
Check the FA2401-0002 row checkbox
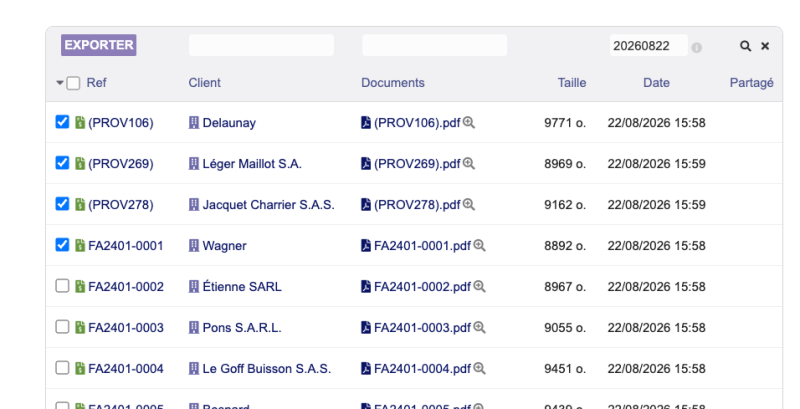62,286
